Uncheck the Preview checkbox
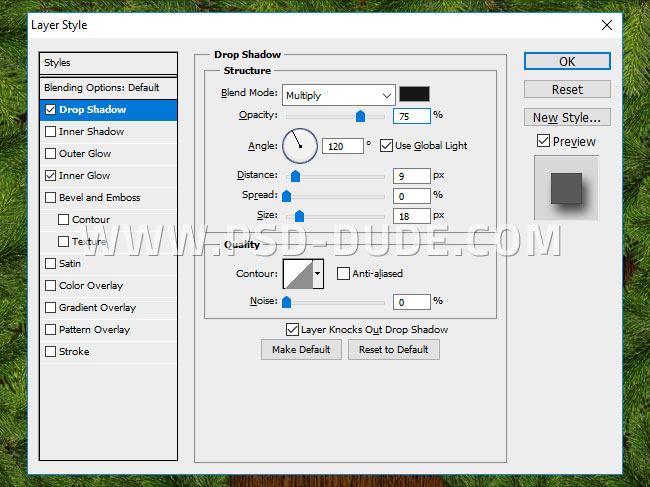 pyautogui.click(x=542, y=142)
